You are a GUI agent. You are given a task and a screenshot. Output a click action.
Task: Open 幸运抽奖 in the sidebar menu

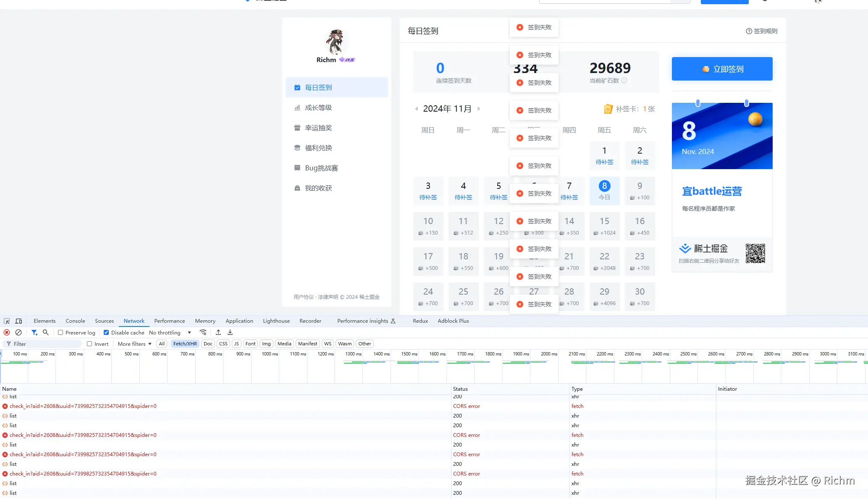point(318,128)
